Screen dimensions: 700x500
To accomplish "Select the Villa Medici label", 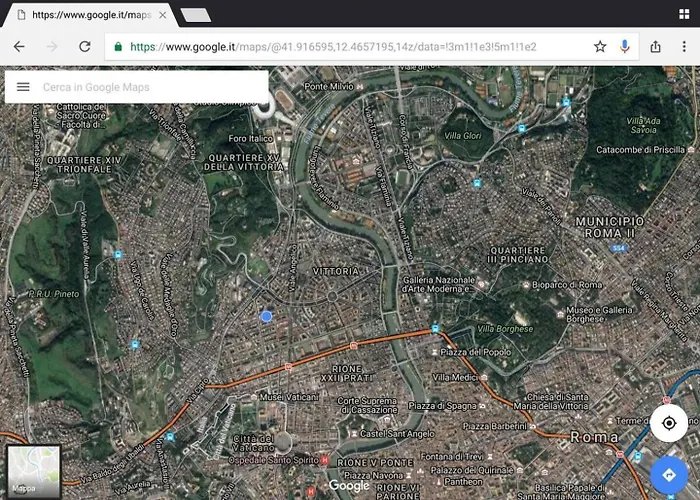I will click(x=454, y=378).
